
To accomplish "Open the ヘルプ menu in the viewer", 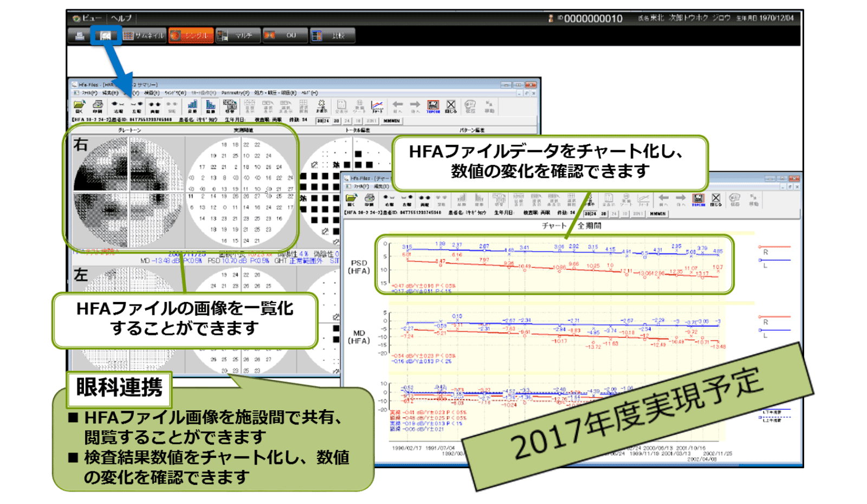I will pyautogui.click(x=121, y=18).
